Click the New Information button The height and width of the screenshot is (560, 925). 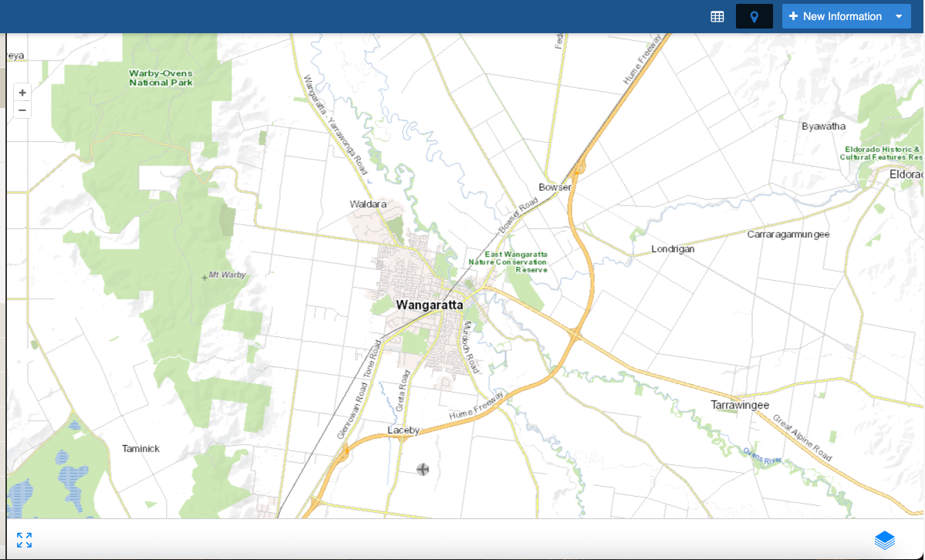point(835,16)
